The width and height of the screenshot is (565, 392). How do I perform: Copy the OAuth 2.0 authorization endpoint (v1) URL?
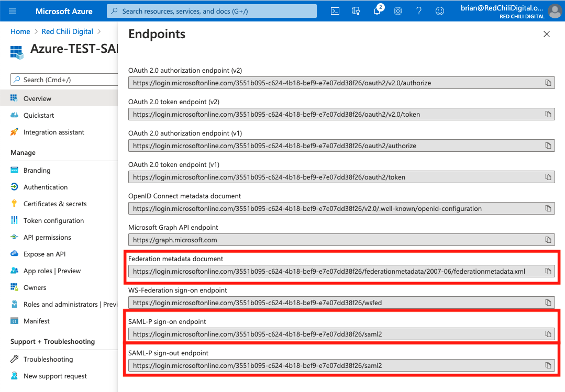(548, 145)
